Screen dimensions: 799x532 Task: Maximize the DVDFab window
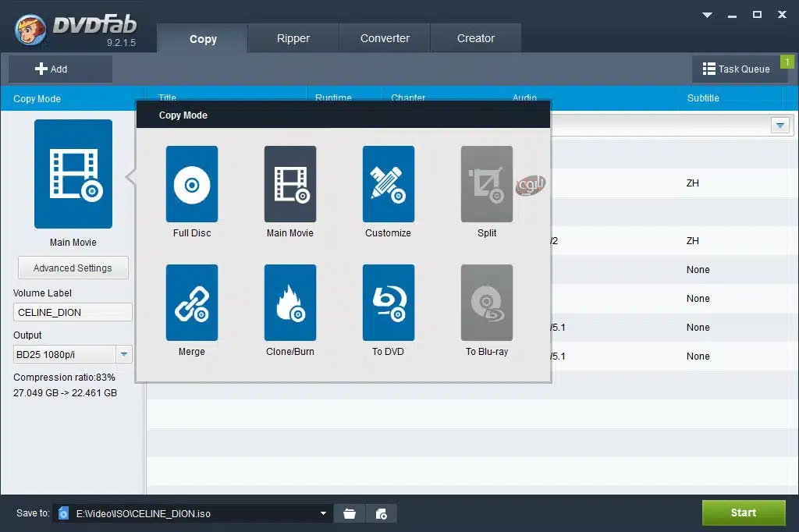pyautogui.click(x=757, y=15)
